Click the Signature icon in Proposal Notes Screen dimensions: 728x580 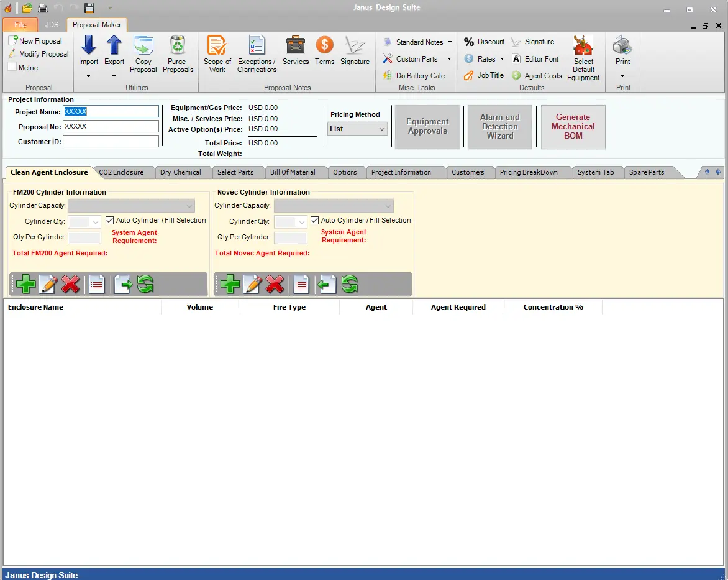click(355, 45)
